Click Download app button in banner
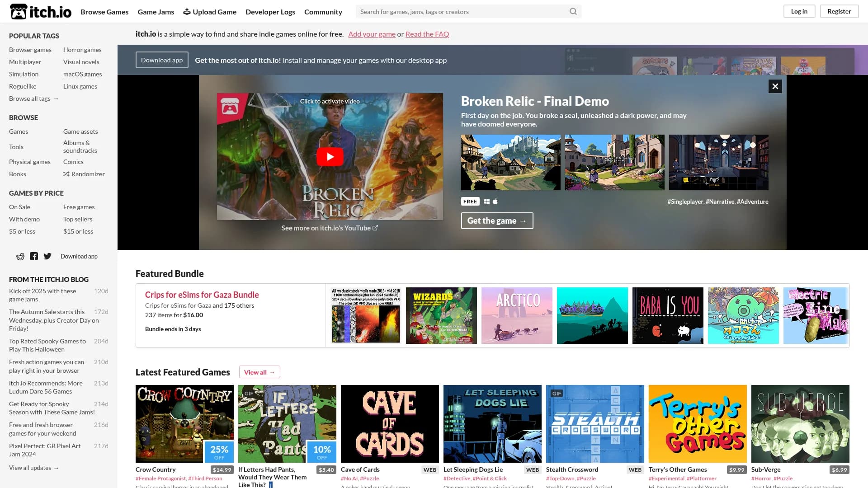Screen dimensions: 868x488 pyautogui.click(x=162, y=60)
